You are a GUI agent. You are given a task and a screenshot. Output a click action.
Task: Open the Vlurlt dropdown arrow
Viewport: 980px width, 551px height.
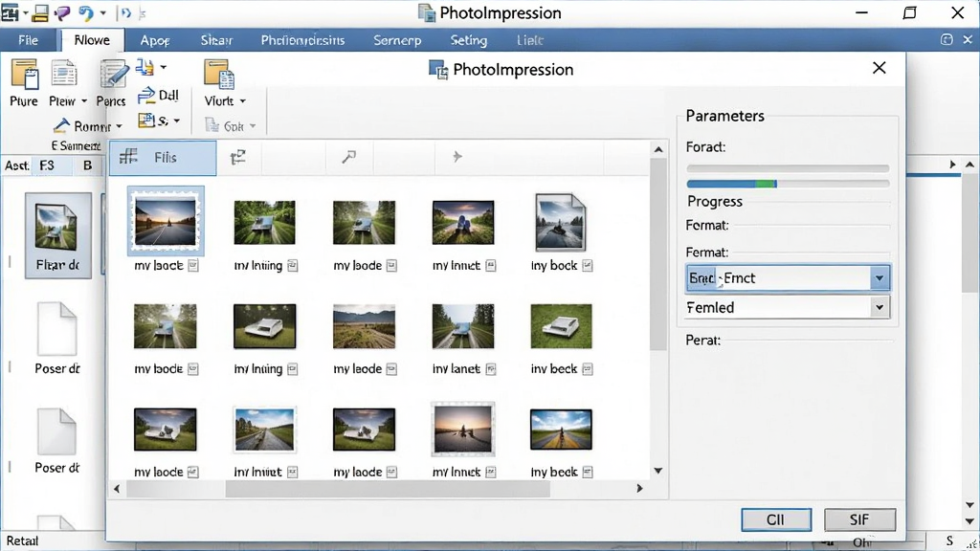click(242, 101)
